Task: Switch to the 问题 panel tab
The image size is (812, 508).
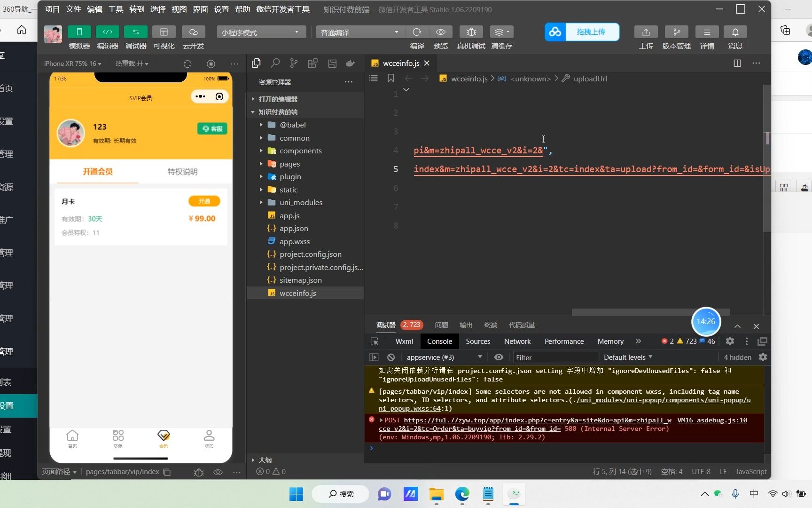Action: click(441, 325)
